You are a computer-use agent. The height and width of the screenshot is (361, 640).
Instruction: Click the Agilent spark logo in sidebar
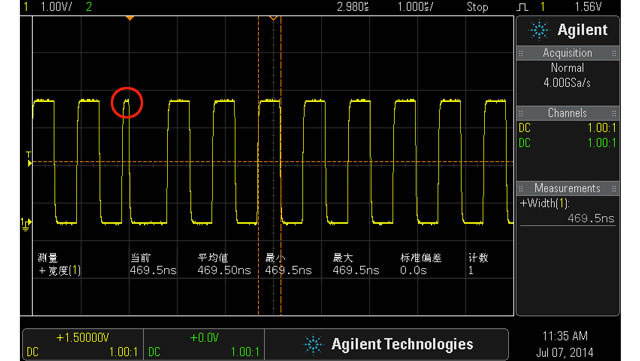[x=539, y=30]
